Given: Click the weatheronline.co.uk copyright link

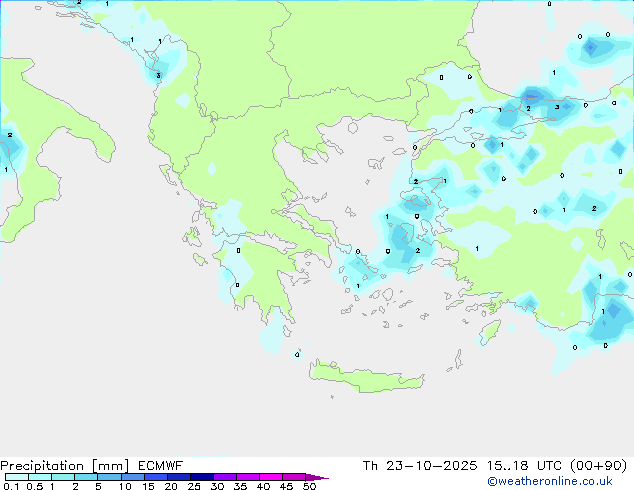Looking at the screenshot, I should click(x=550, y=481).
